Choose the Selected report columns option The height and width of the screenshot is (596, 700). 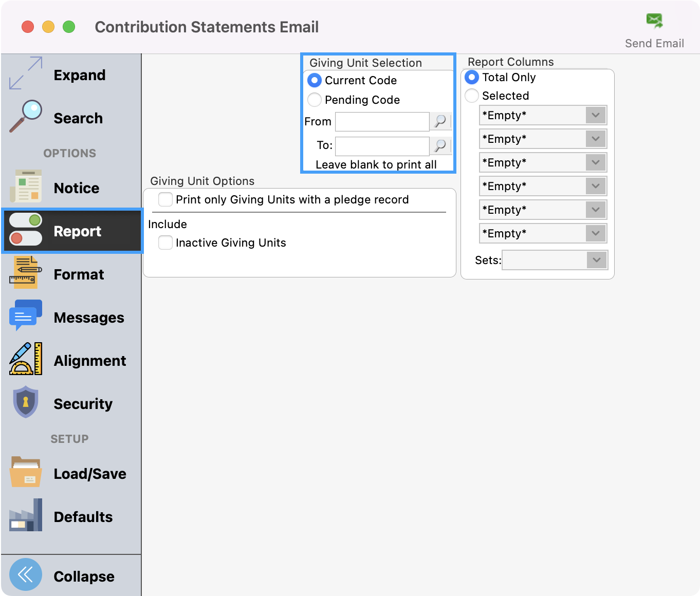(x=472, y=96)
